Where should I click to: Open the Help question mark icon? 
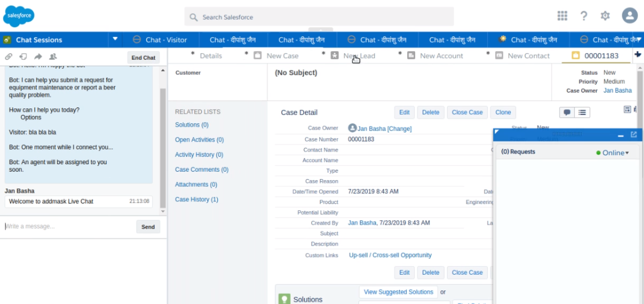point(584,16)
